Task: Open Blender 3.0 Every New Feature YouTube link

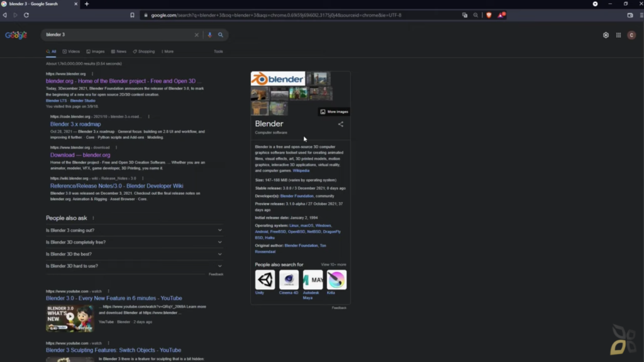Action: click(114, 299)
